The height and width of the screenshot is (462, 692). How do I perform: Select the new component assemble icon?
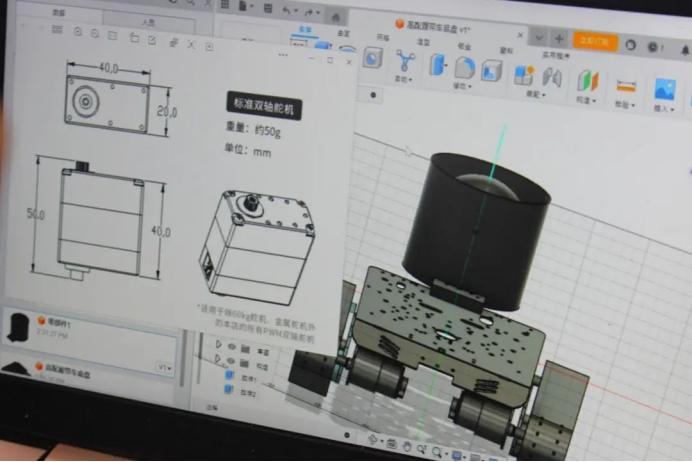pos(525,75)
